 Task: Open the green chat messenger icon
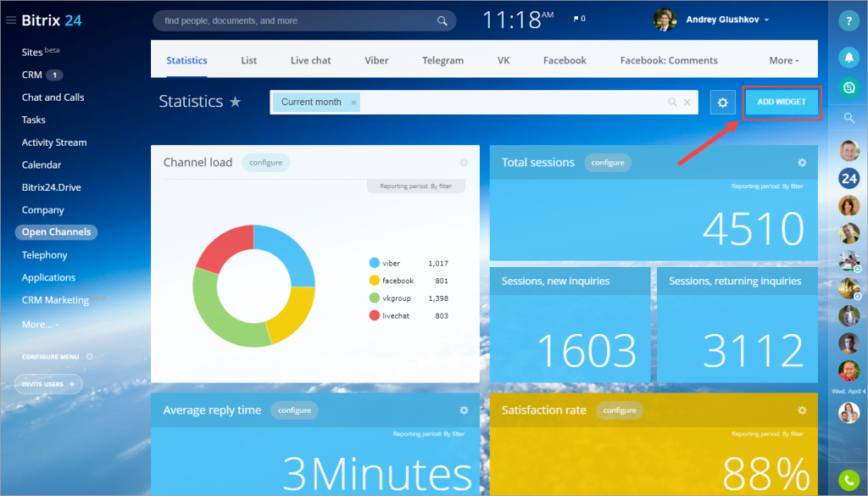(848, 87)
